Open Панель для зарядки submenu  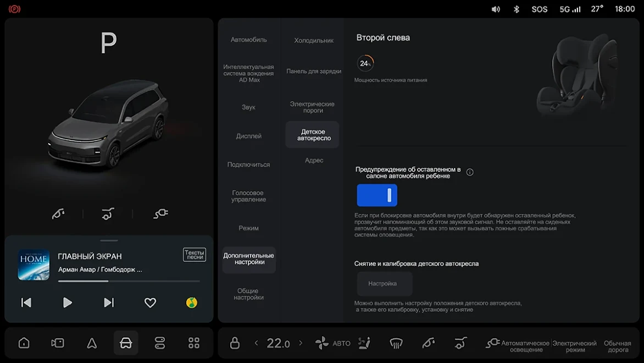pos(314,71)
